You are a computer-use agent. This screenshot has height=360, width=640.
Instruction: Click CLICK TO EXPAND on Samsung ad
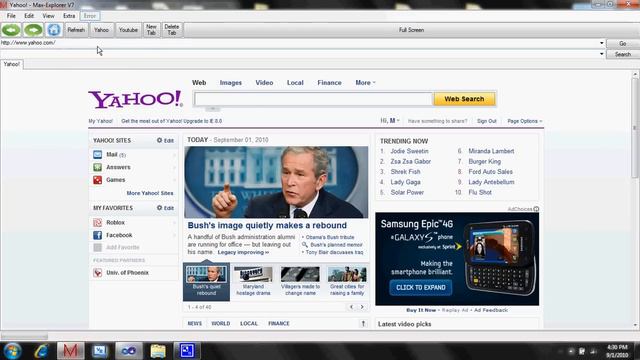(x=420, y=288)
